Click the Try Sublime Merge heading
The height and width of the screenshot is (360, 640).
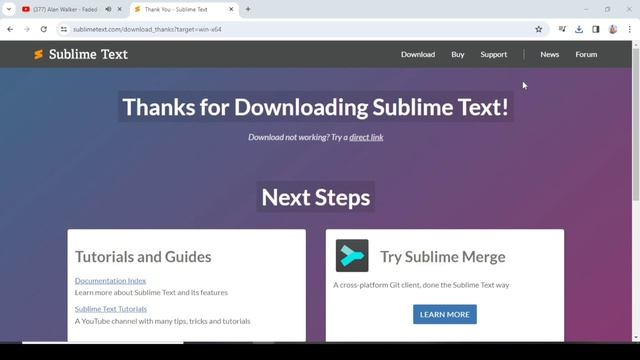(443, 257)
